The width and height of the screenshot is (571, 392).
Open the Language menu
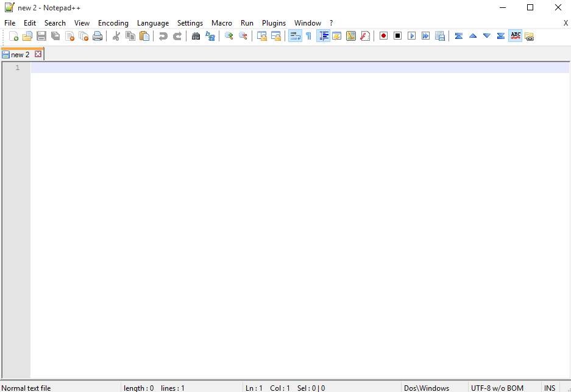[x=153, y=23]
